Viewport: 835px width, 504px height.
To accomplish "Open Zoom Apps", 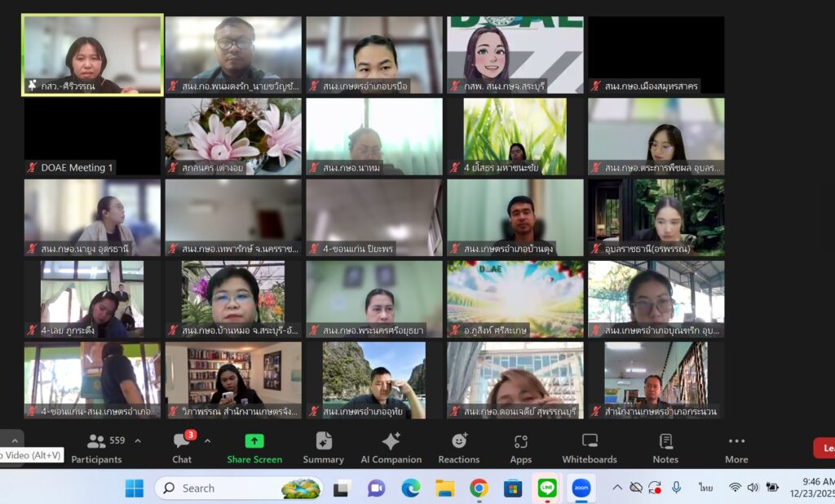I will [x=521, y=448].
